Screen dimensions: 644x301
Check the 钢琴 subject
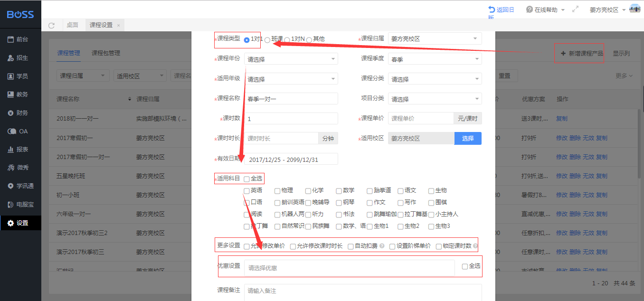pyautogui.click(x=339, y=203)
